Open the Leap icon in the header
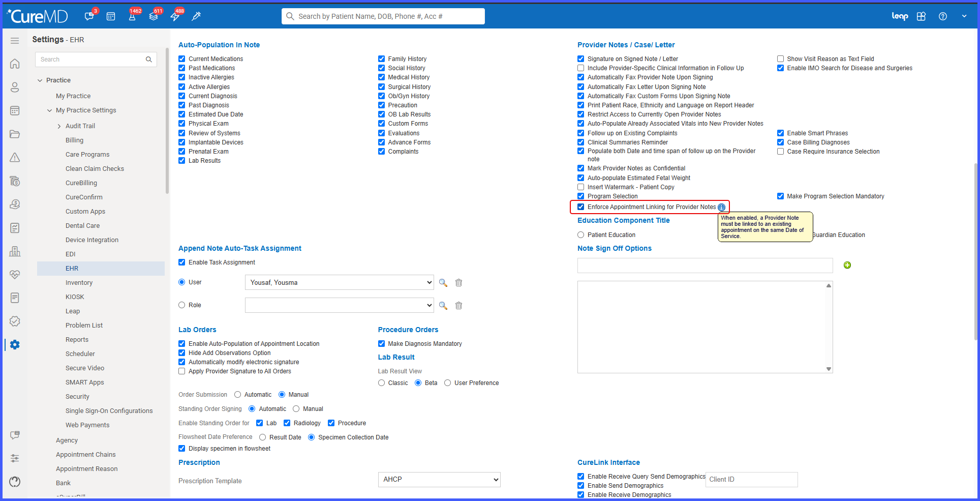 (900, 16)
